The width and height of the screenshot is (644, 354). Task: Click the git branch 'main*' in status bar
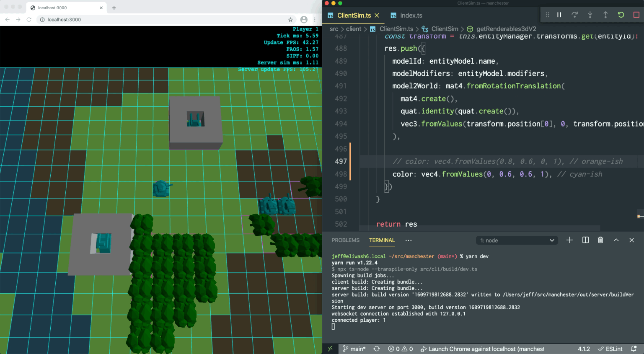(354, 349)
